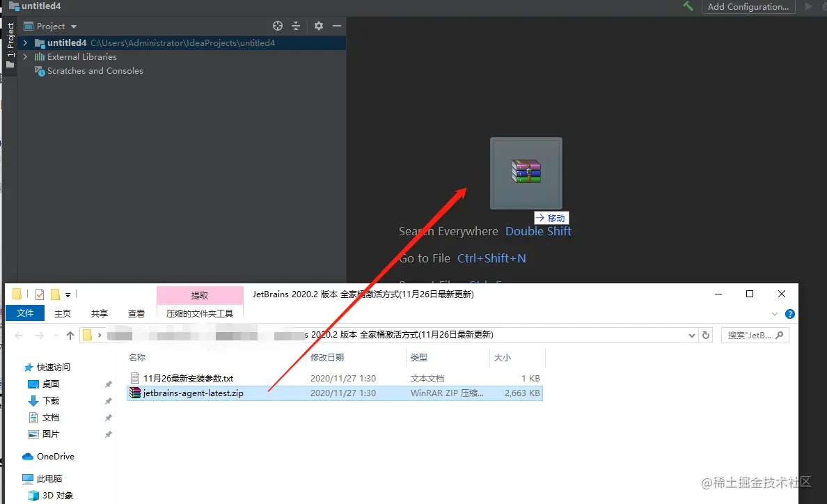Open 下载 folder in navigation pane
Image resolution: width=827 pixels, height=504 pixels.
pyautogui.click(x=51, y=401)
